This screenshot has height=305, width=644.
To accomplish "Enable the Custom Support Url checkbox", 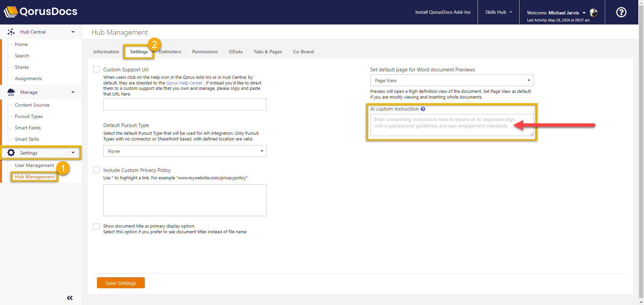I will click(97, 69).
